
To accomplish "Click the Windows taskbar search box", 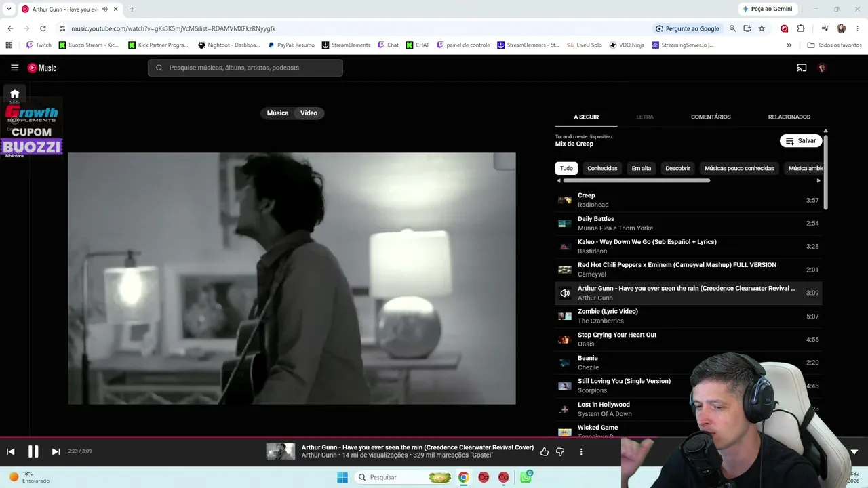I will 403,477.
